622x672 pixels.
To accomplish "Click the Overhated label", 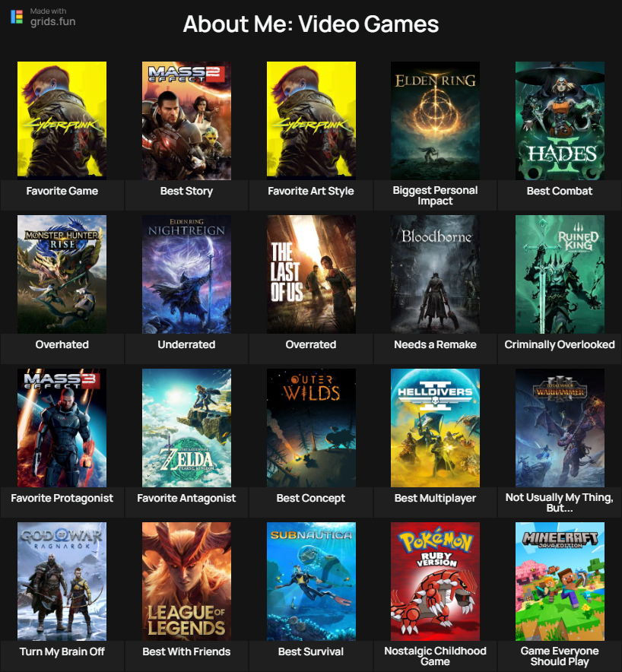I will click(x=62, y=344).
